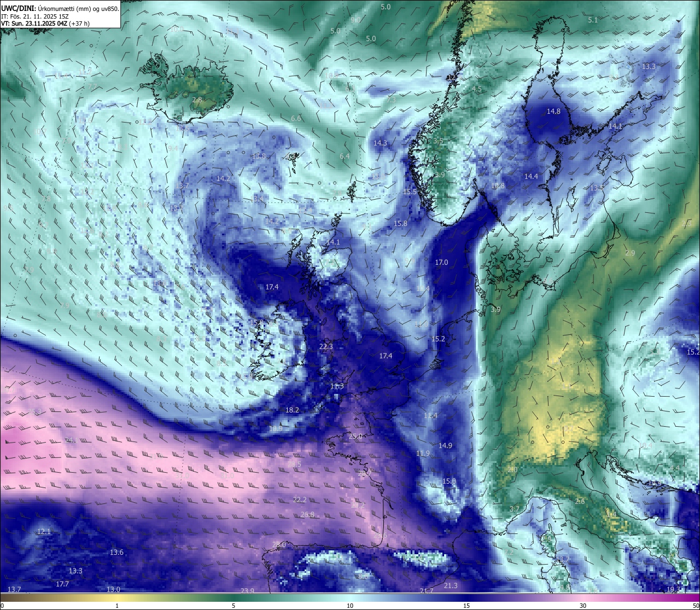Click the map value "22.2" in the Bay of Biscay

coord(300,500)
